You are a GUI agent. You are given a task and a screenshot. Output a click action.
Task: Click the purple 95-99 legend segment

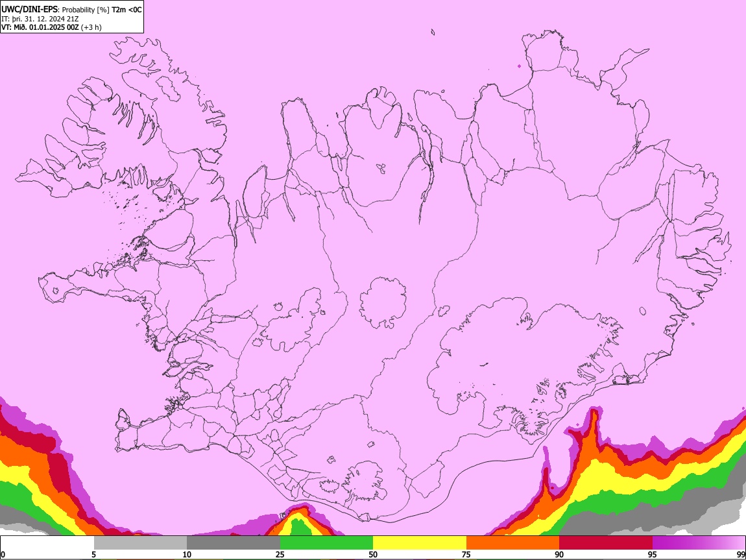[x=699, y=543]
